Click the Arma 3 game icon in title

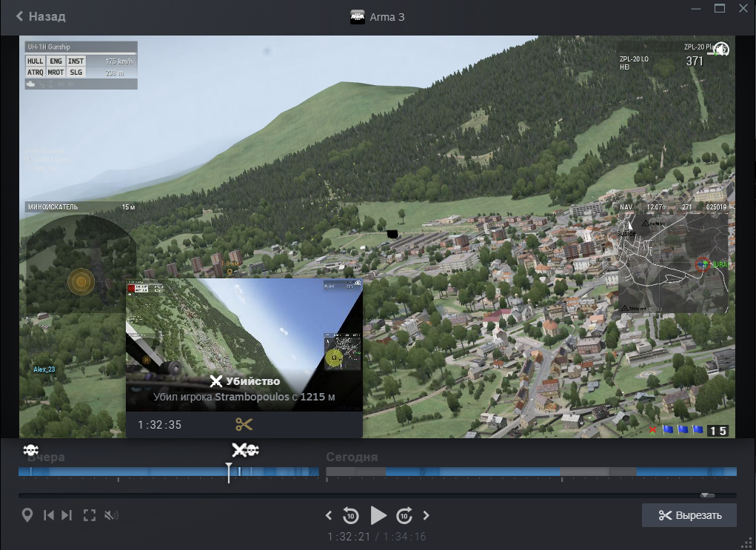pos(358,17)
